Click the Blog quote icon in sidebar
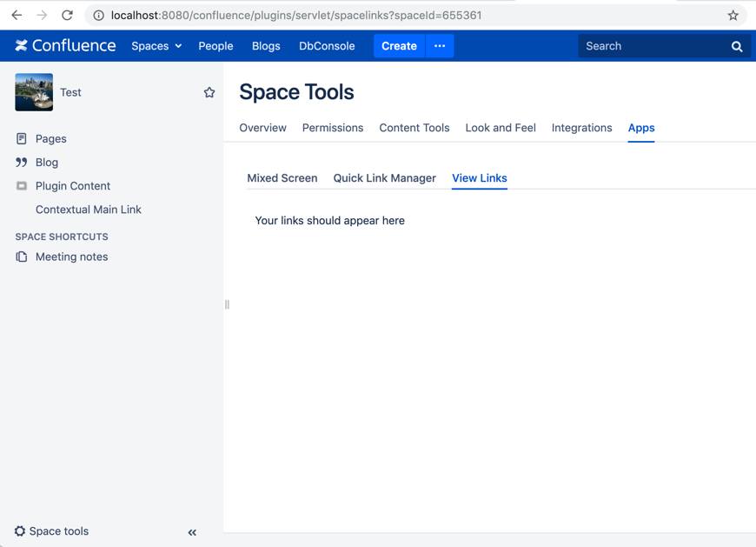The width and height of the screenshot is (756, 547). coord(22,163)
